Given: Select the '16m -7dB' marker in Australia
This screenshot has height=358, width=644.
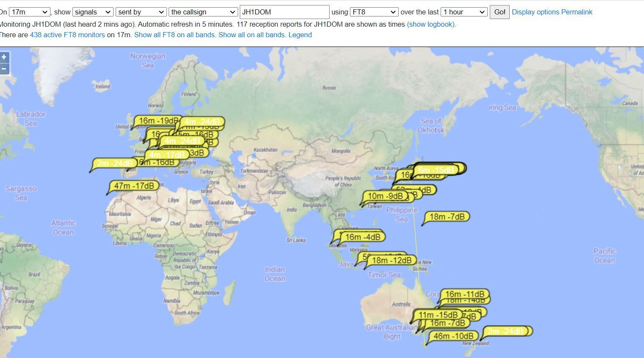Looking at the screenshot, I should (x=447, y=323).
